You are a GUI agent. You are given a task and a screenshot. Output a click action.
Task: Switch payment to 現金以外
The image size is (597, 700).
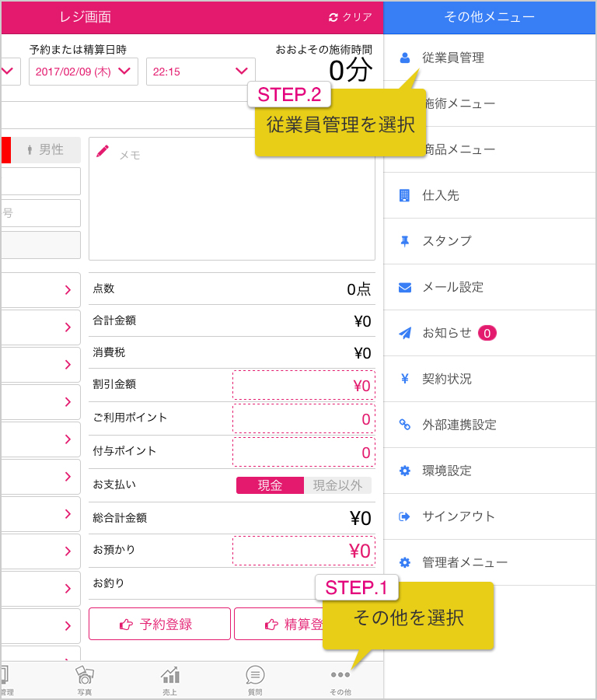(337, 485)
